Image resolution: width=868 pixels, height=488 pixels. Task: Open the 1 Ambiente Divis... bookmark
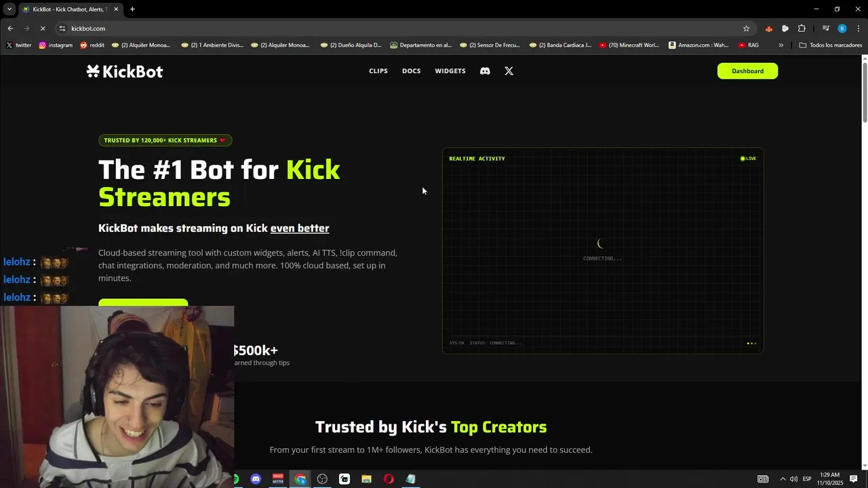tap(212, 45)
